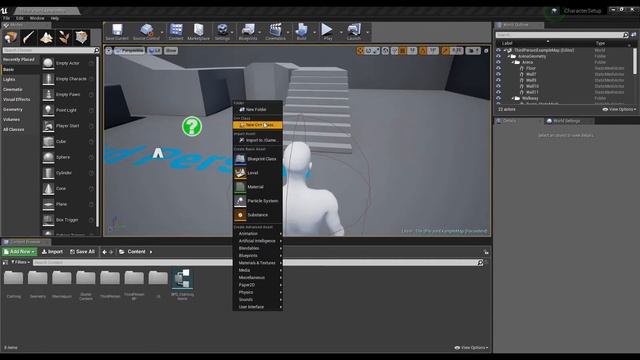Choose New C++ Class in context menu
640x360 pixels.
click(x=258, y=125)
